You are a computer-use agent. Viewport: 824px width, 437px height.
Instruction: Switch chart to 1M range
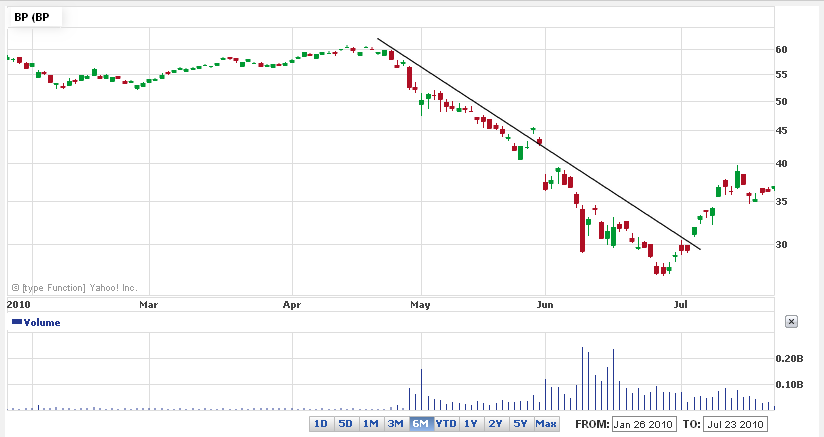pyautogui.click(x=370, y=423)
